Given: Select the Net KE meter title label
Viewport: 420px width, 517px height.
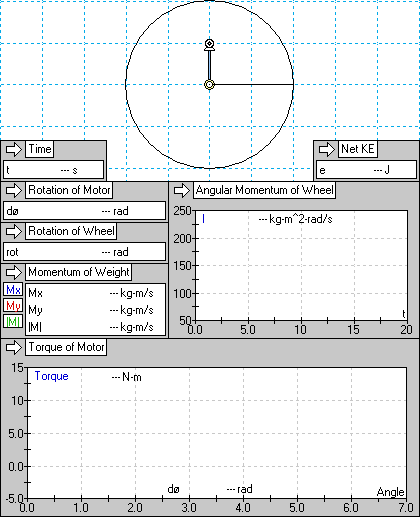Looking at the screenshot, I should (x=358, y=149).
